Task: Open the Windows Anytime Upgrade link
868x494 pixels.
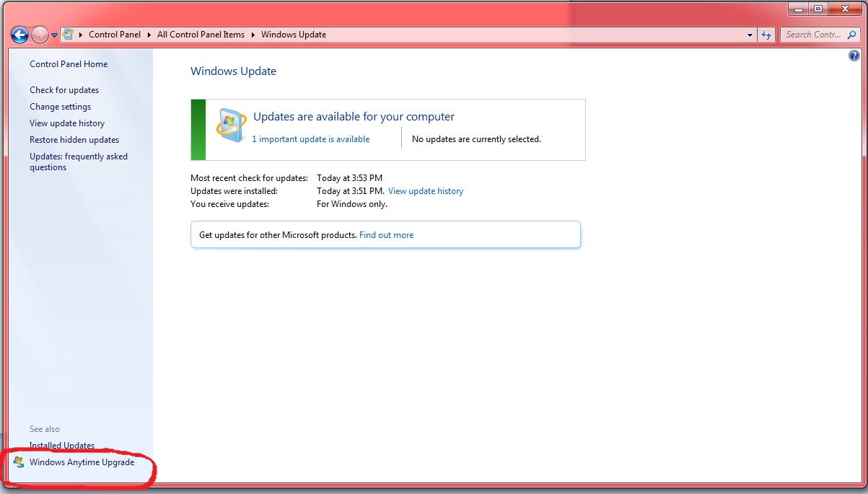Action: [x=82, y=462]
